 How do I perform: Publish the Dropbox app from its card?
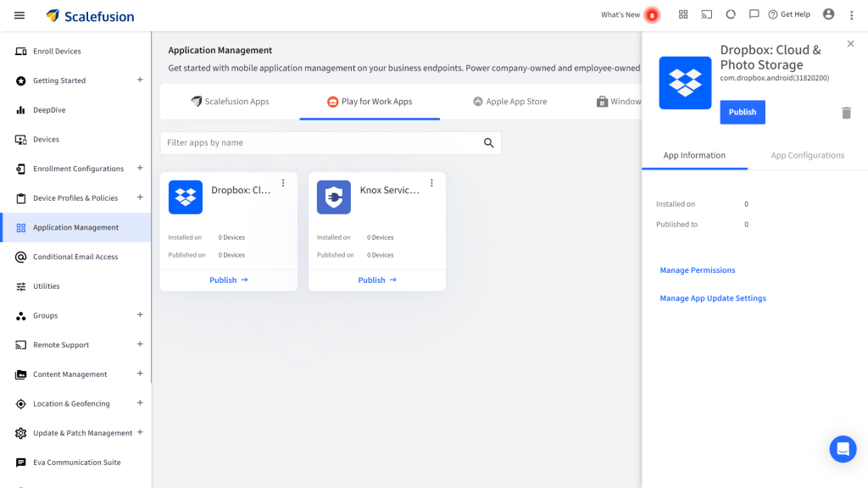[229, 280]
